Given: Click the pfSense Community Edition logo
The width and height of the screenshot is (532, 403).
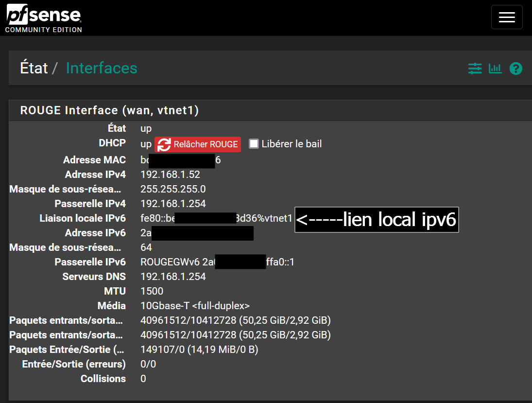Looking at the screenshot, I should pos(43,17).
